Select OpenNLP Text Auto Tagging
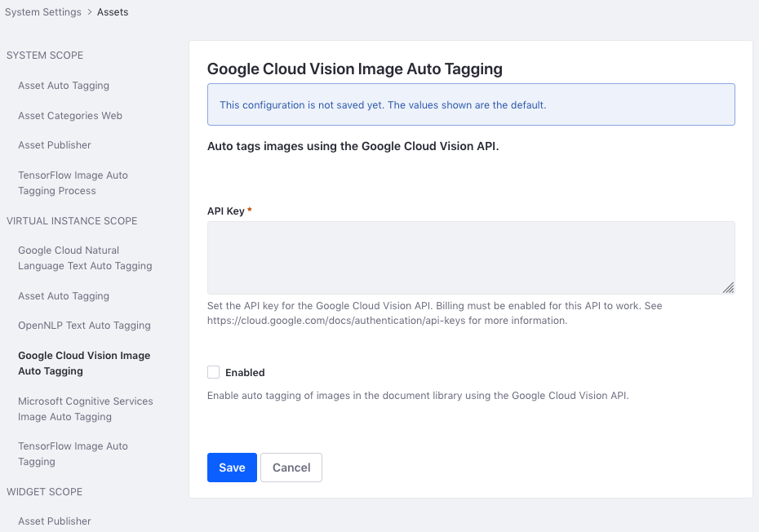This screenshot has width=759, height=532. tap(84, 326)
